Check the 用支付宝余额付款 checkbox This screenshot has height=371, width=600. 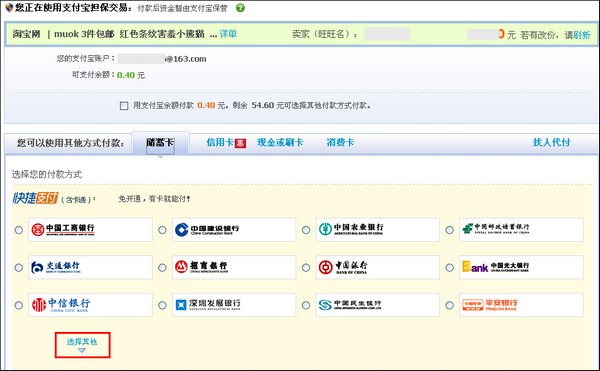coord(124,106)
